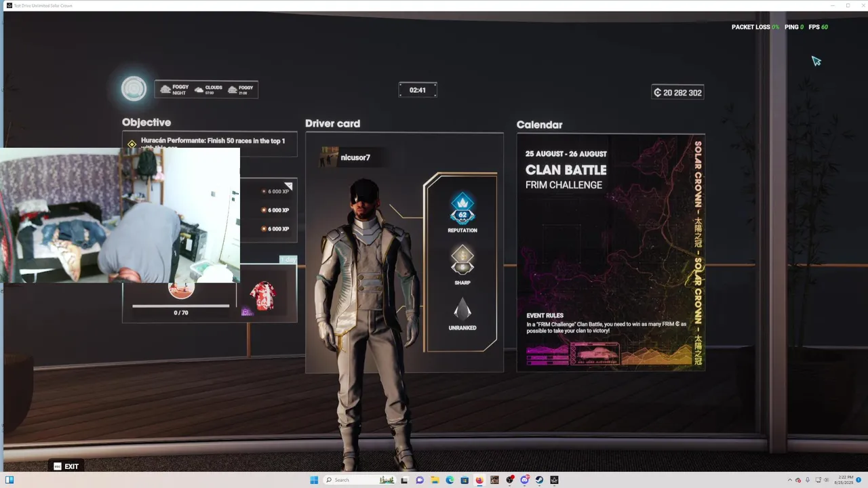Open File Explorer from the taskbar
Screen dimensions: 868x488
coord(435,480)
